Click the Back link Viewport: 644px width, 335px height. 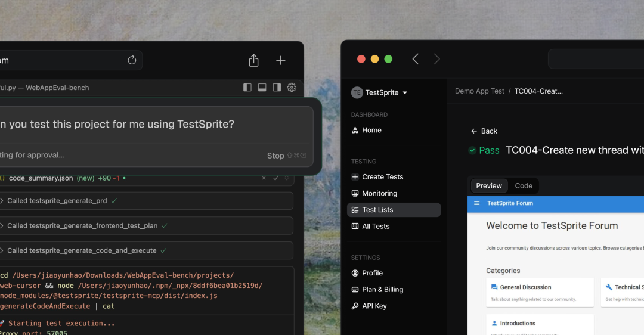[x=484, y=131]
